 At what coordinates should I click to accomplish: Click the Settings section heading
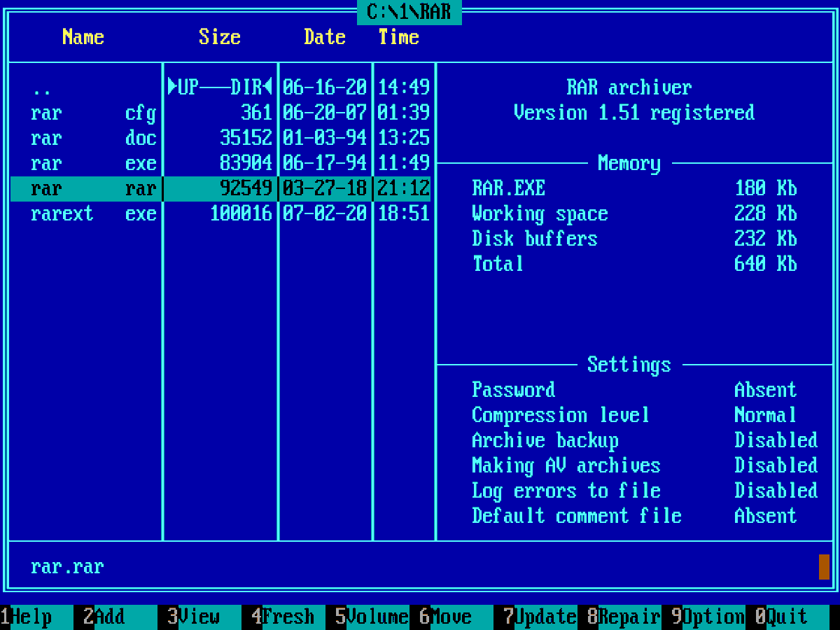[x=629, y=365]
